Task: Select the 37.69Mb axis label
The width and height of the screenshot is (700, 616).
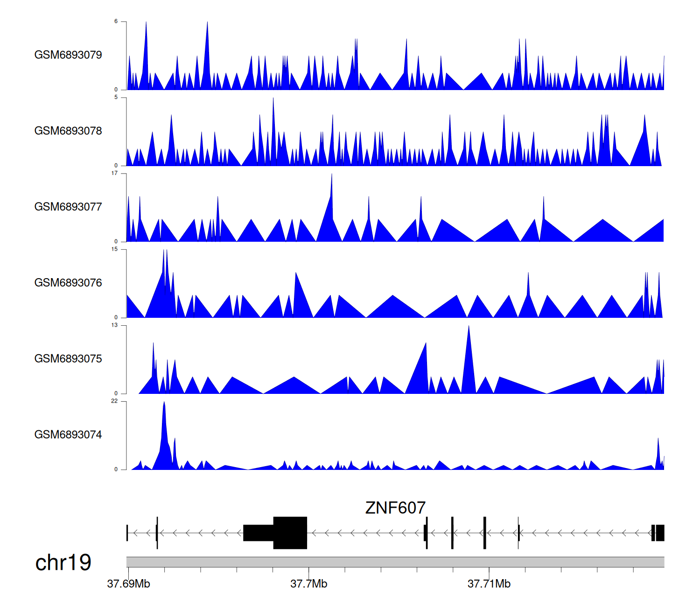Action: pos(128,584)
